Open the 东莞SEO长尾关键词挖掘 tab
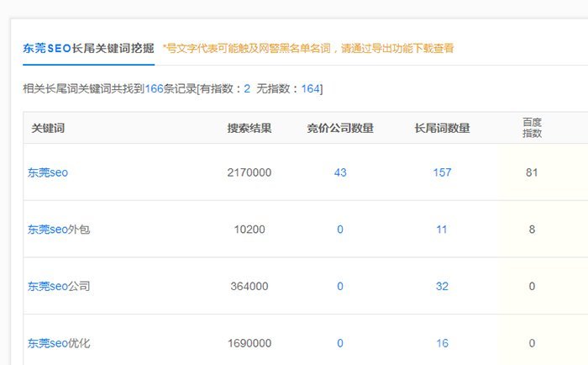This screenshot has width=588, height=365. click(x=88, y=49)
